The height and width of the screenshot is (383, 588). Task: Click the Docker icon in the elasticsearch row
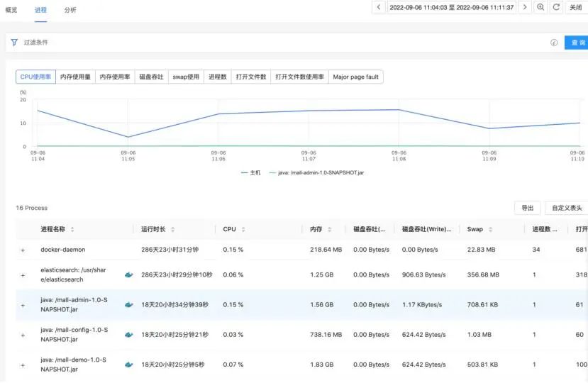point(128,274)
